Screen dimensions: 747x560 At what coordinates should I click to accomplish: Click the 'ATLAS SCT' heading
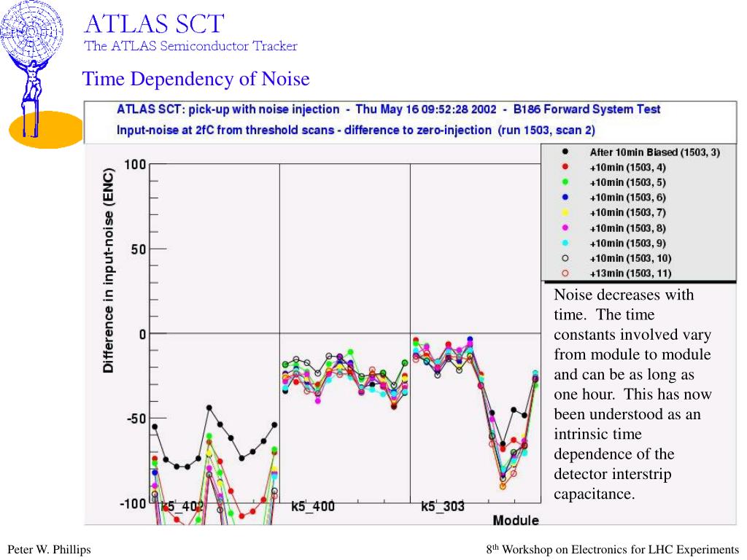154,23
